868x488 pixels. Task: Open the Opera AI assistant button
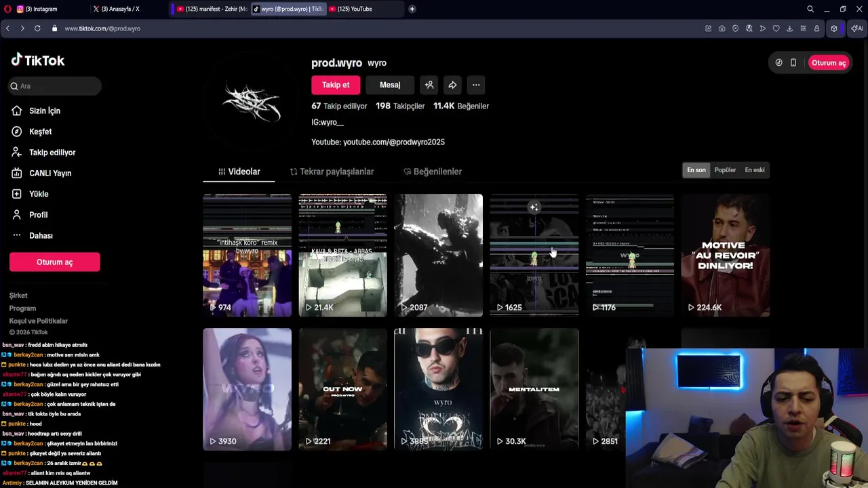click(857, 28)
